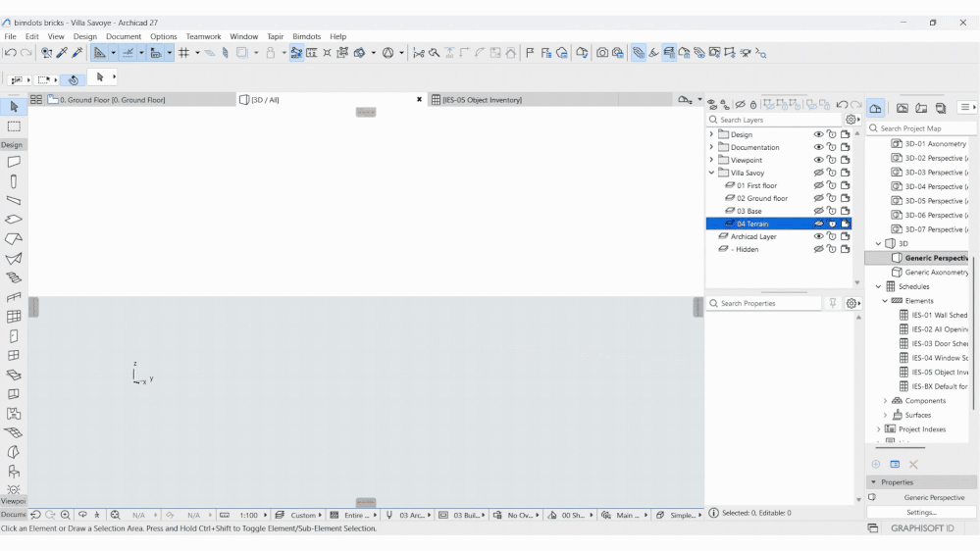Viewport: 980px width, 551px height.
Task: Click the Publisher Sets icon in Navigator
Action: [941, 108]
